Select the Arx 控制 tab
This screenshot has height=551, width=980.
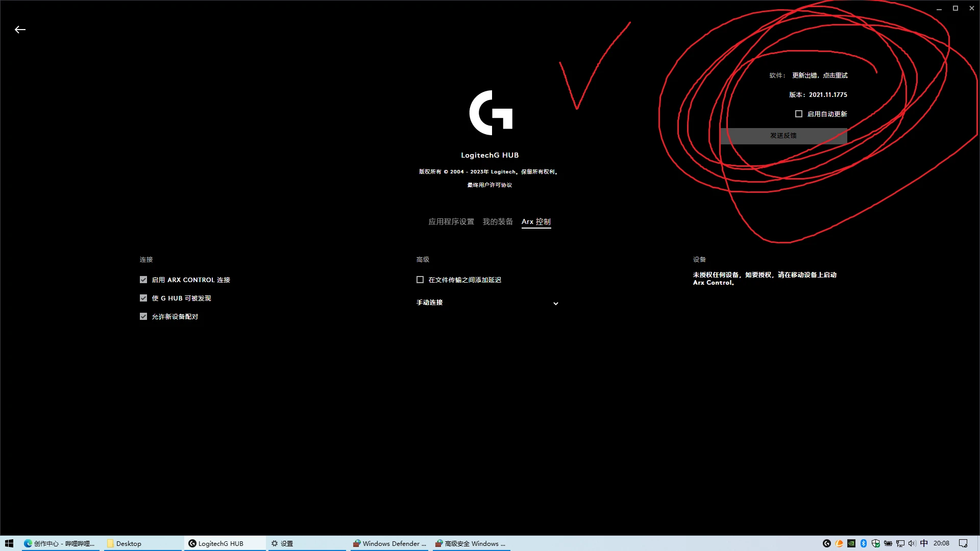536,221
